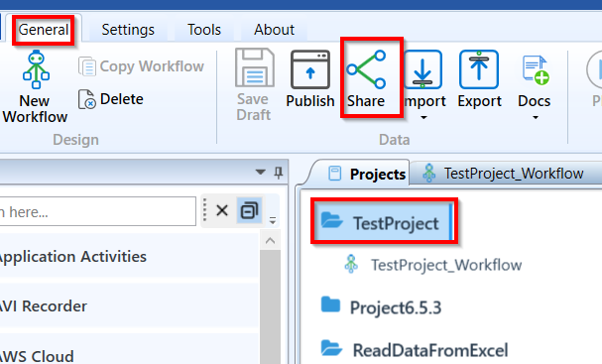
Task: Click the activities search input field
Action: pos(97,211)
